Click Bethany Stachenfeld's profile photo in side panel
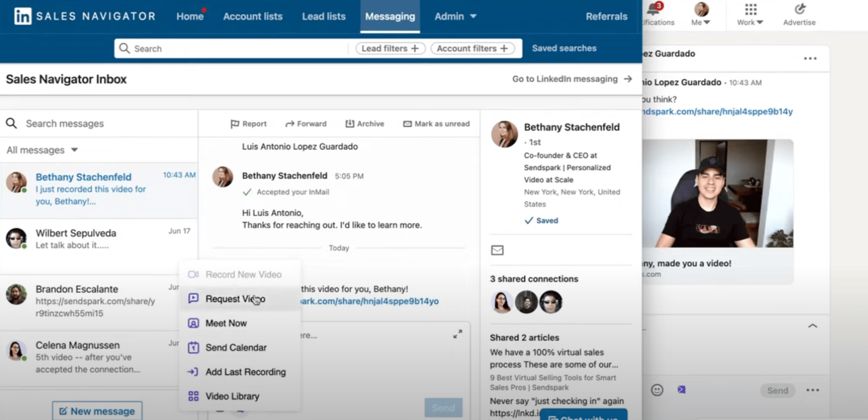The height and width of the screenshot is (420, 868). 504,134
